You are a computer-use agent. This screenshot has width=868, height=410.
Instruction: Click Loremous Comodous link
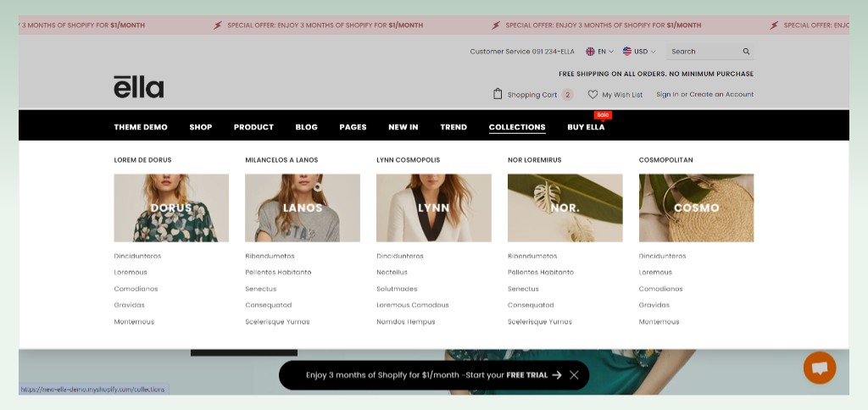pos(413,305)
